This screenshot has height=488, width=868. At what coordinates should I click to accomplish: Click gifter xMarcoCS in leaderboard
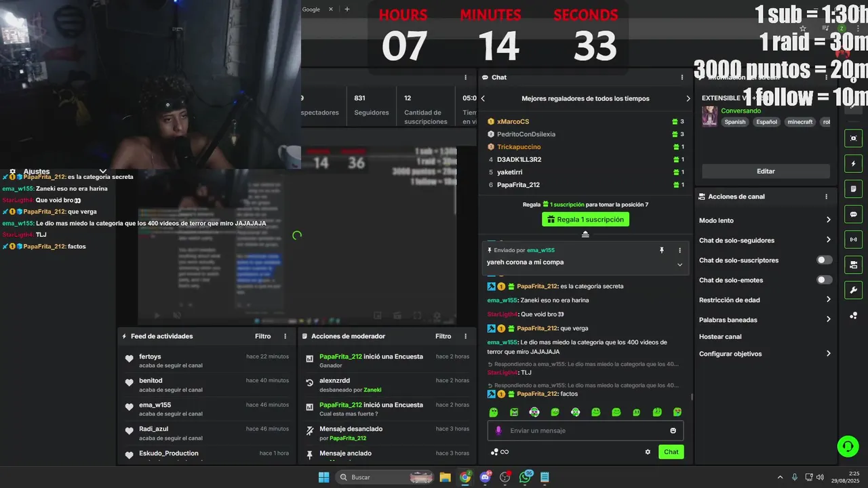point(513,121)
